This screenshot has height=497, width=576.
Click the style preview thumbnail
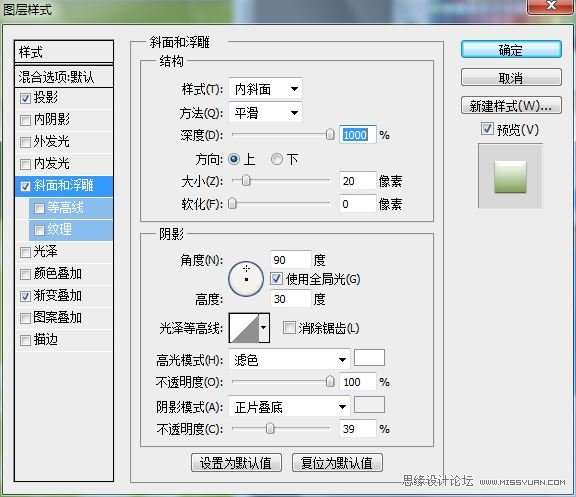[511, 176]
